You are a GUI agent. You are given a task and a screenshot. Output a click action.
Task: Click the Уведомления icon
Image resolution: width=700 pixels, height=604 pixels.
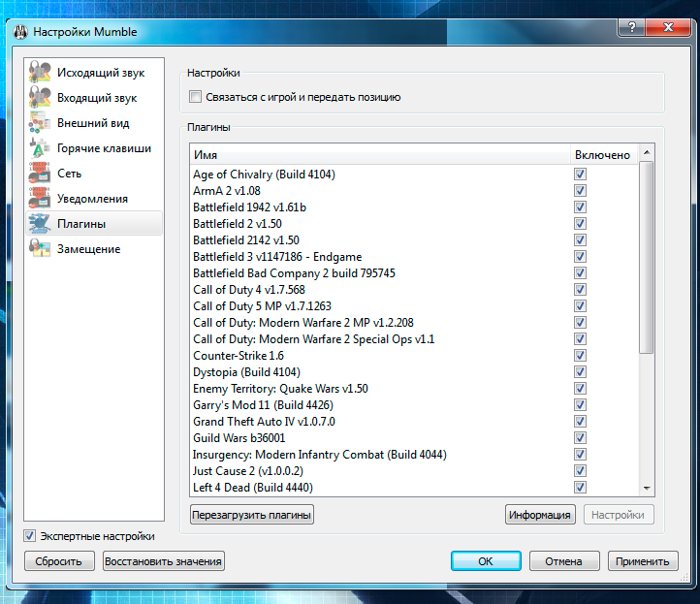point(40,198)
